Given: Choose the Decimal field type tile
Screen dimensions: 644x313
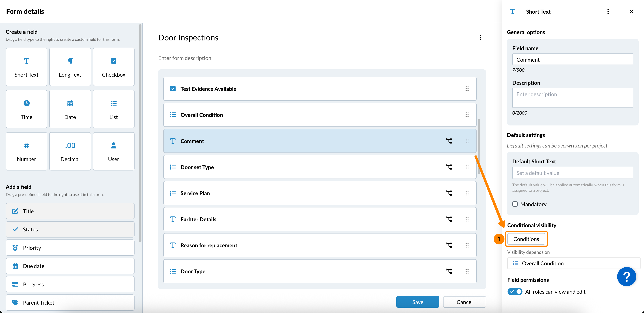Looking at the screenshot, I should (70, 151).
